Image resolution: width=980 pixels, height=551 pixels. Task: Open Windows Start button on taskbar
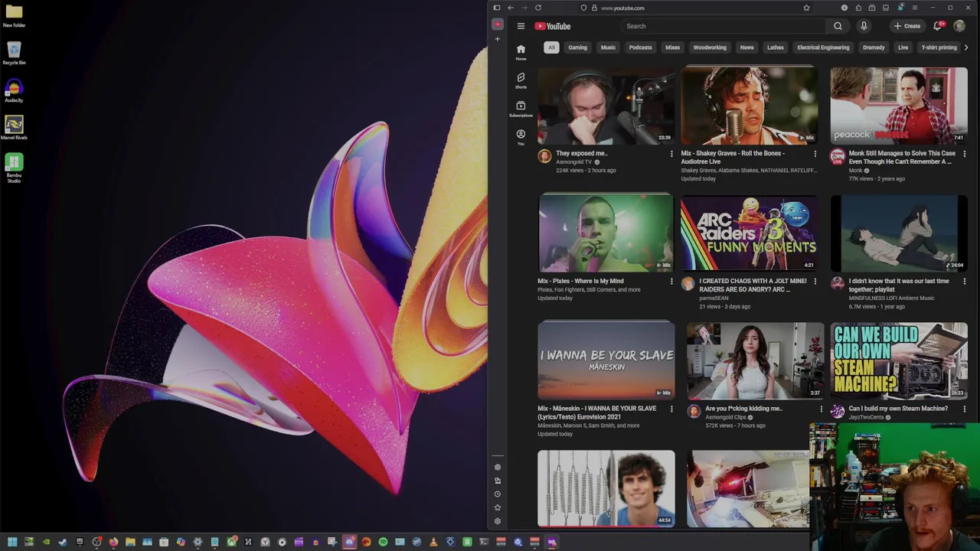(x=12, y=542)
